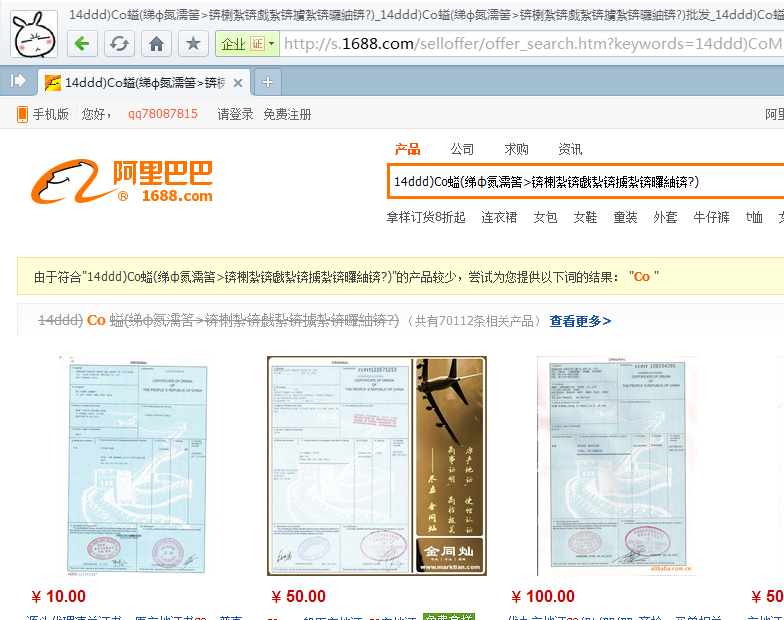Open the ¥100.00 certificate product thumbnail
The height and width of the screenshot is (620, 784).
point(616,466)
